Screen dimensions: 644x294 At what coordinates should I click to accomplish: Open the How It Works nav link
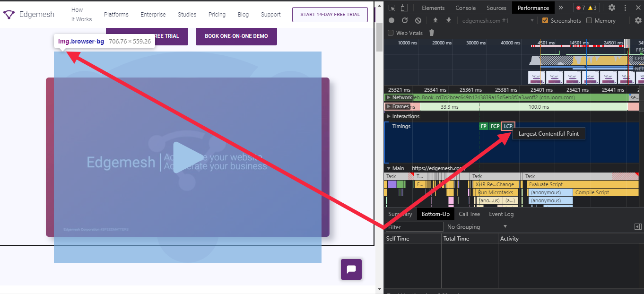81,15
